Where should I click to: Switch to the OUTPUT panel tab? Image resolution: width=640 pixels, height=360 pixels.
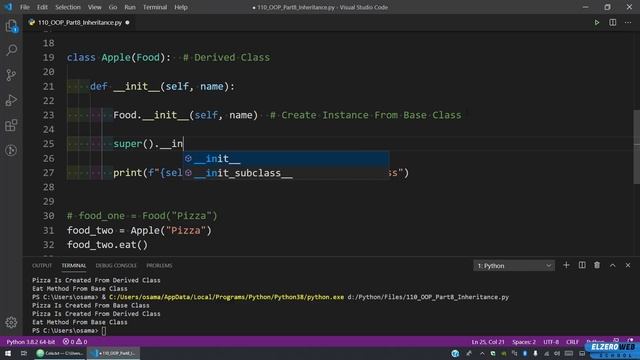(x=42, y=265)
